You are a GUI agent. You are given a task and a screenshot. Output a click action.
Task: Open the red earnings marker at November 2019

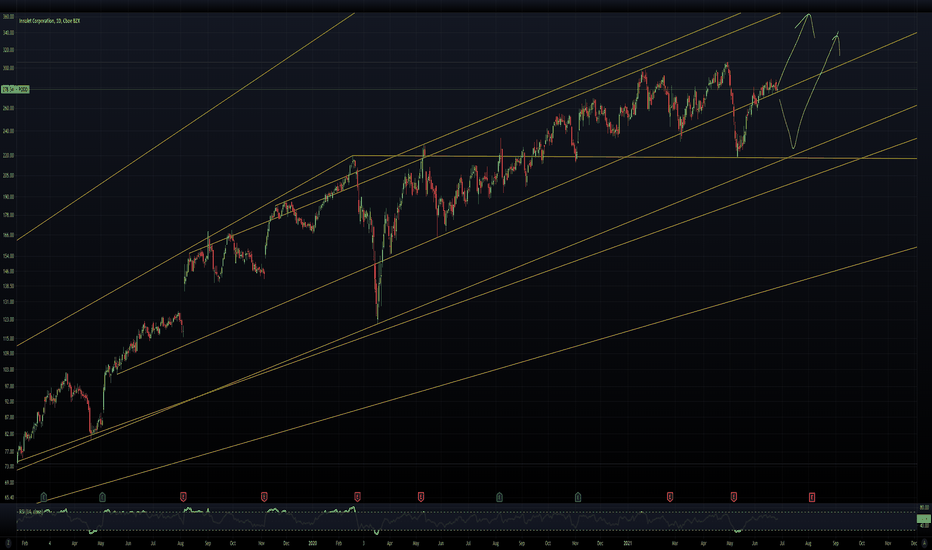(265, 496)
